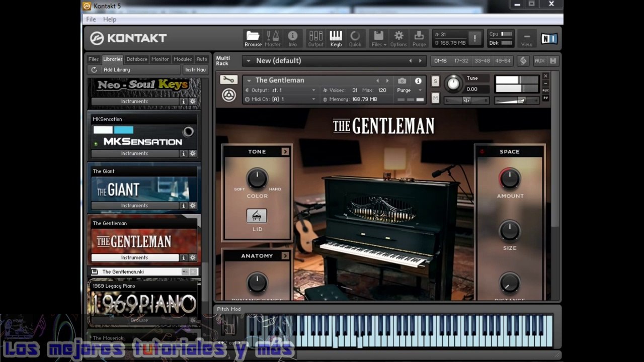Open the Browse panel folder icon
644x362 pixels.
point(253,38)
